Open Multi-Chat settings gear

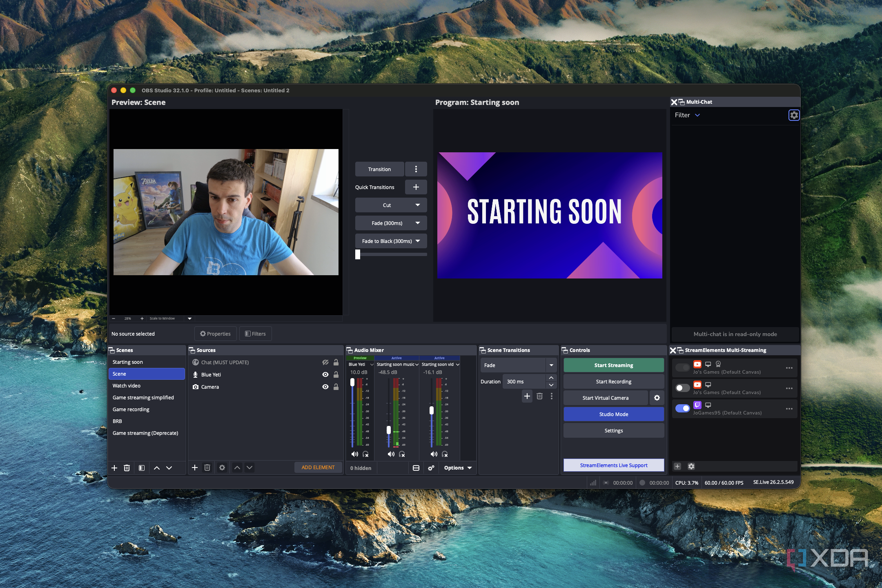tap(794, 115)
